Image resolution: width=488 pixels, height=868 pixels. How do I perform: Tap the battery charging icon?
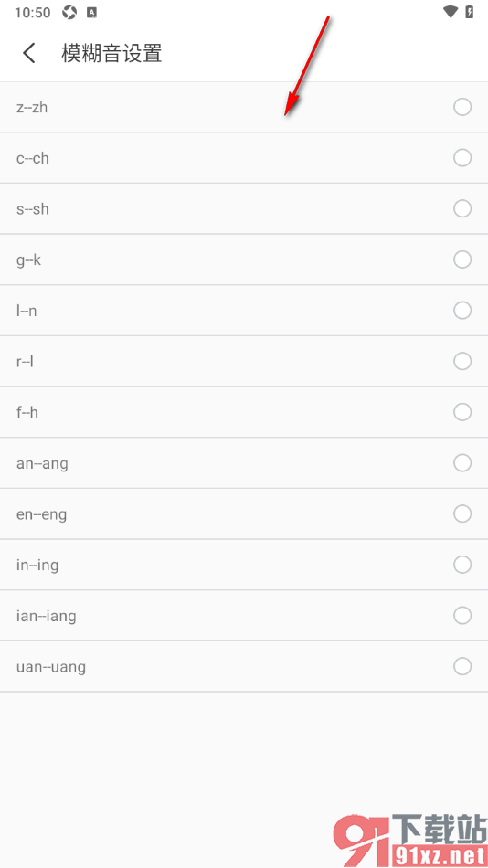click(470, 12)
